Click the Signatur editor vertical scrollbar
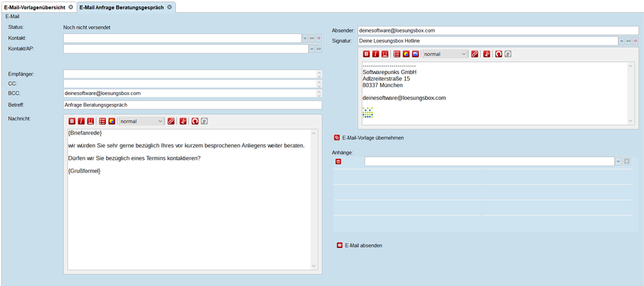The height and width of the screenshot is (286, 644). [x=631, y=93]
